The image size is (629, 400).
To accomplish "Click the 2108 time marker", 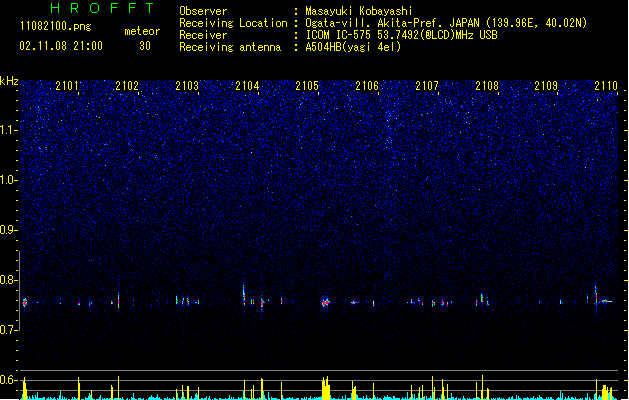I will coord(487,86).
